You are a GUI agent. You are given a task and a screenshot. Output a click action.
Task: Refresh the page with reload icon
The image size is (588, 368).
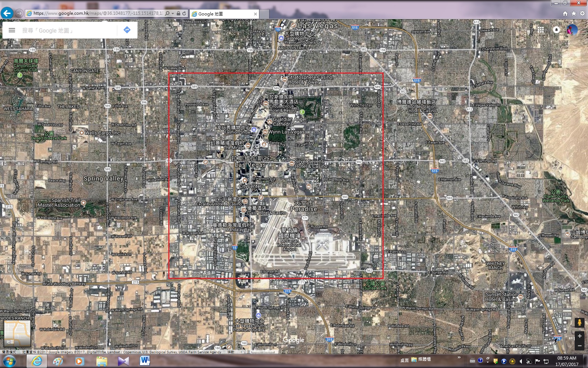click(184, 13)
